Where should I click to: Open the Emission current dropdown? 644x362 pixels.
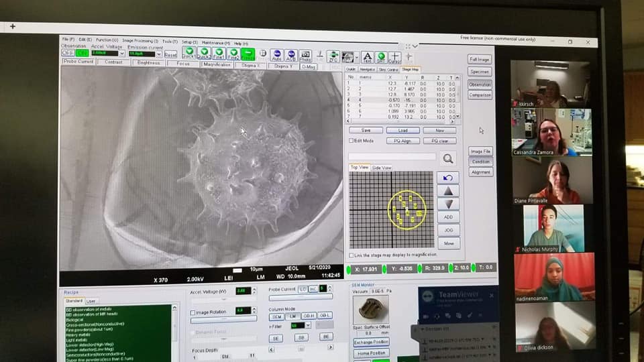[159, 54]
